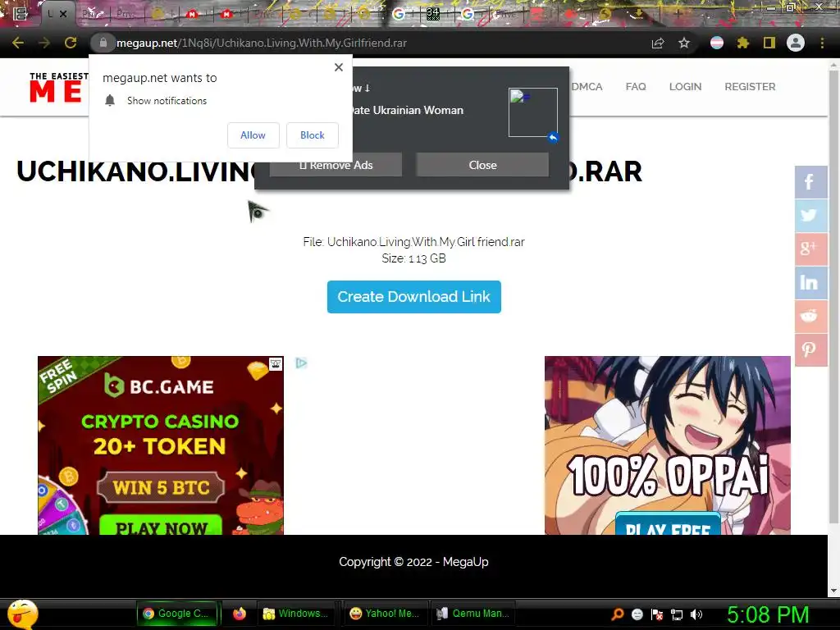
Task: Click the 5:08 PM taskbar clock
Action: coord(768,614)
